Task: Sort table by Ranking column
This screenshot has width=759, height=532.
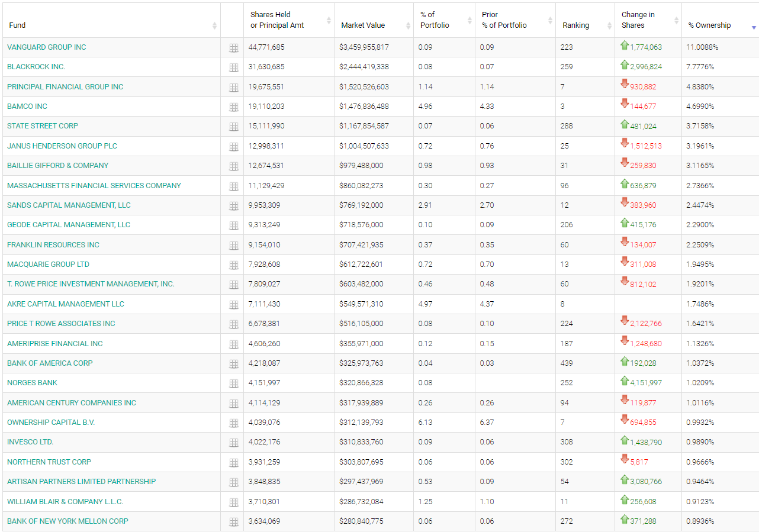Action: click(585, 20)
